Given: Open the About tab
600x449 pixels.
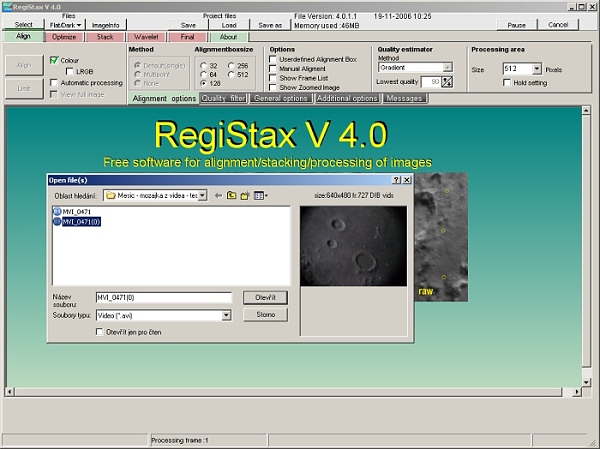Looking at the screenshot, I should (x=228, y=37).
